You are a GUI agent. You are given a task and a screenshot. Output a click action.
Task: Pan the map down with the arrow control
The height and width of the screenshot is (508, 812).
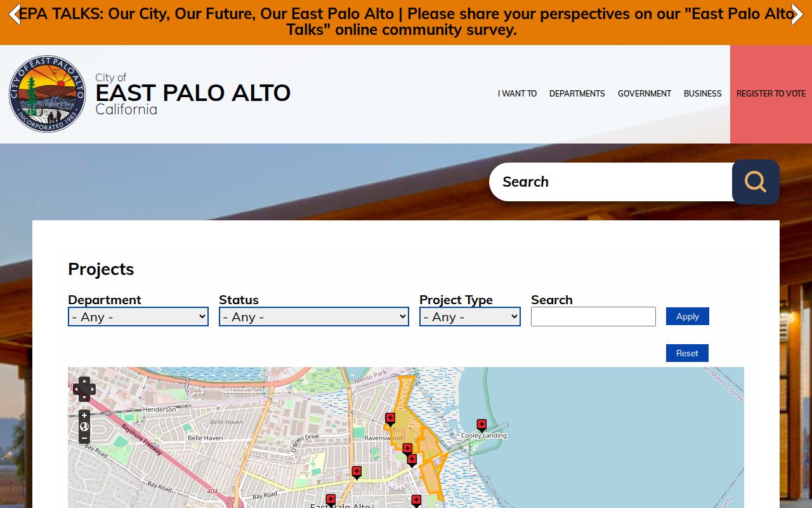point(84,398)
